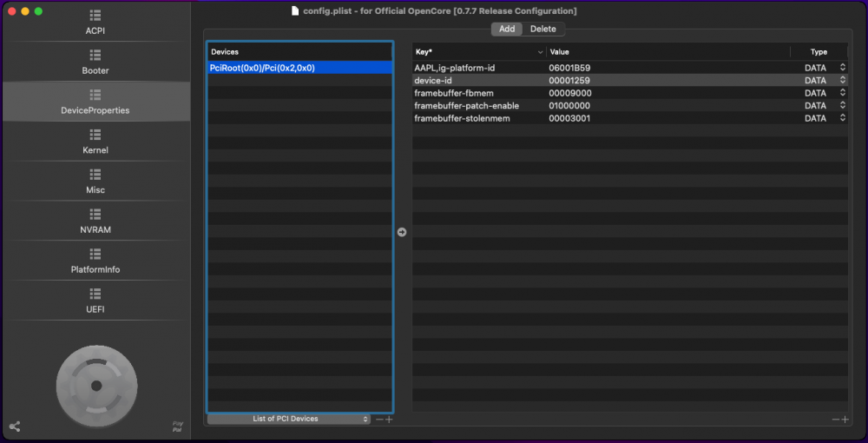Open the NVRAM section
The width and height of the screenshot is (868, 443).
pos(95,221)
